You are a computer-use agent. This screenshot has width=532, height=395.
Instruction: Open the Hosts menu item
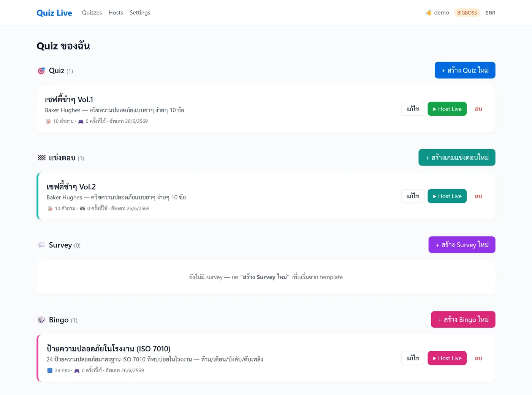[116, 13]
